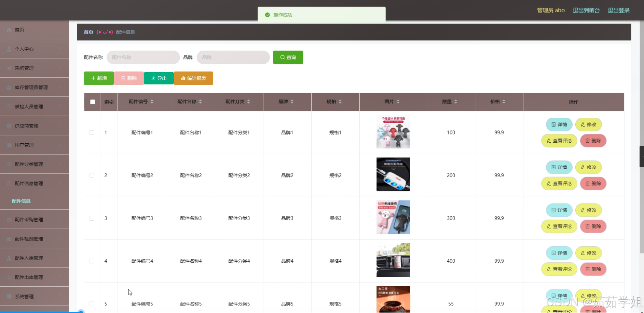The width and height of the screenshot is (644, 313).
Task: Click the 个人中心 user icon
Action: coord(9,49)
